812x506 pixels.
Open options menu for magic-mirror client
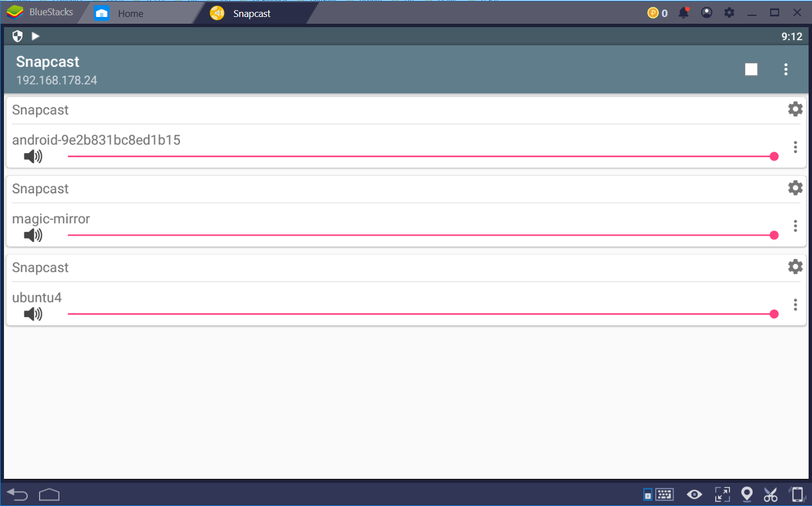click(795, 226)
